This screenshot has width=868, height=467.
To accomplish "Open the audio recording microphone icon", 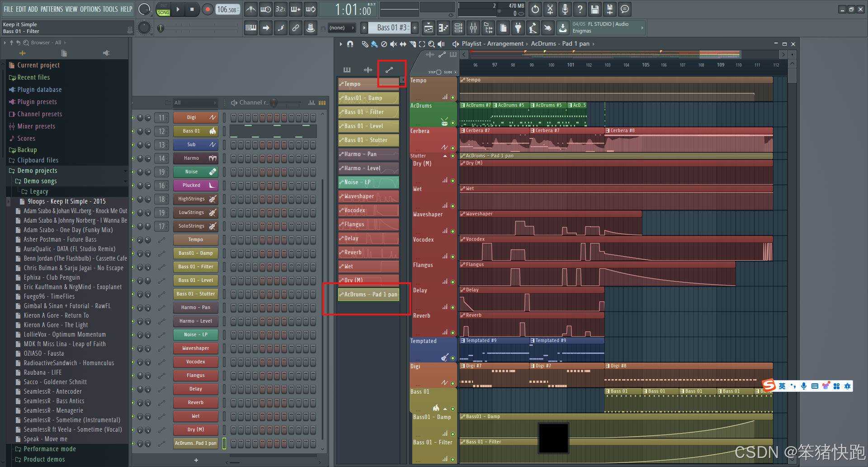I will click(x=565, y=9).
